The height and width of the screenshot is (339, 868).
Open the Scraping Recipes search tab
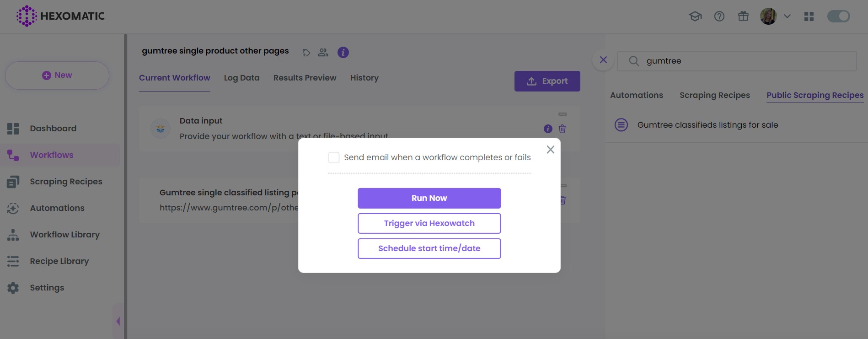pos(714,95)
